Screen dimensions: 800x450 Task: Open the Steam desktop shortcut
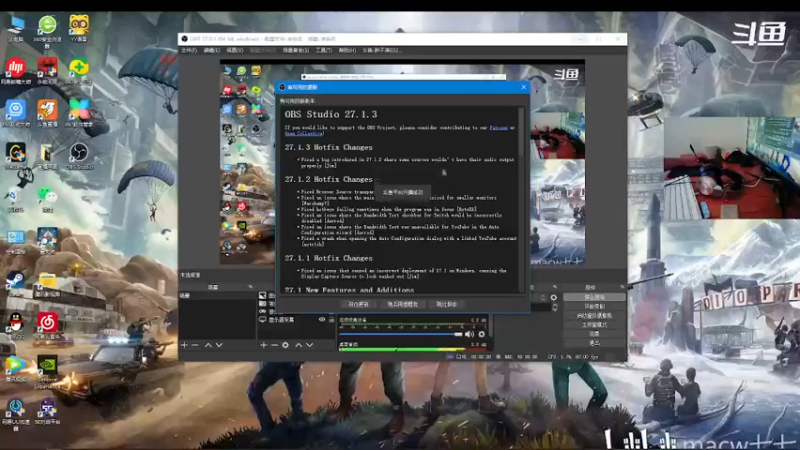pos(15,284)
